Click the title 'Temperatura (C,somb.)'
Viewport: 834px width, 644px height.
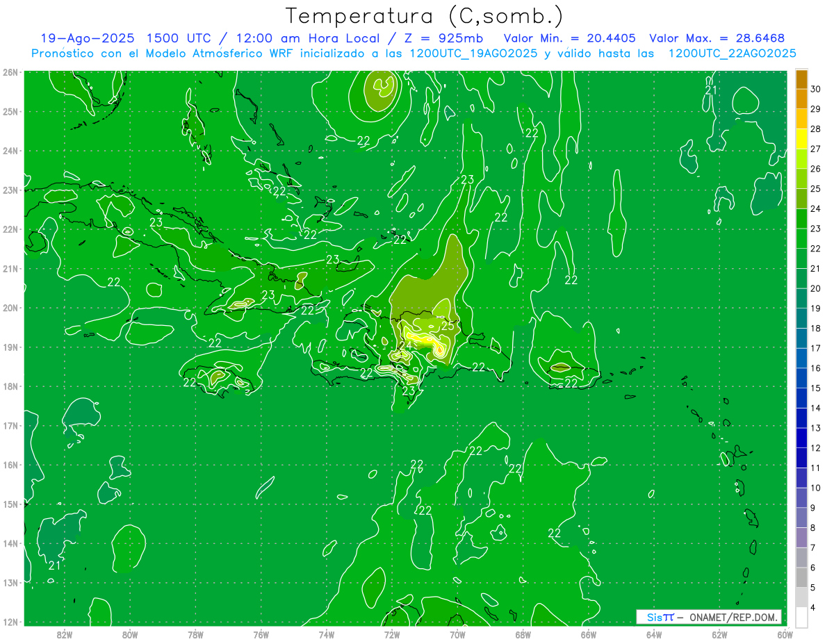pos(425,16)
